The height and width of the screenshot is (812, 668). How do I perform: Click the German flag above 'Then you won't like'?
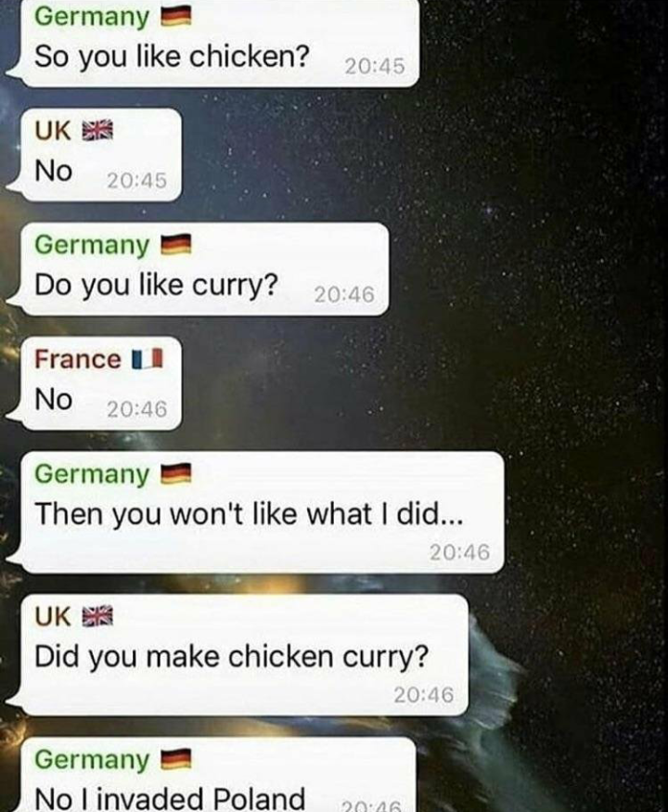point(176,474)
